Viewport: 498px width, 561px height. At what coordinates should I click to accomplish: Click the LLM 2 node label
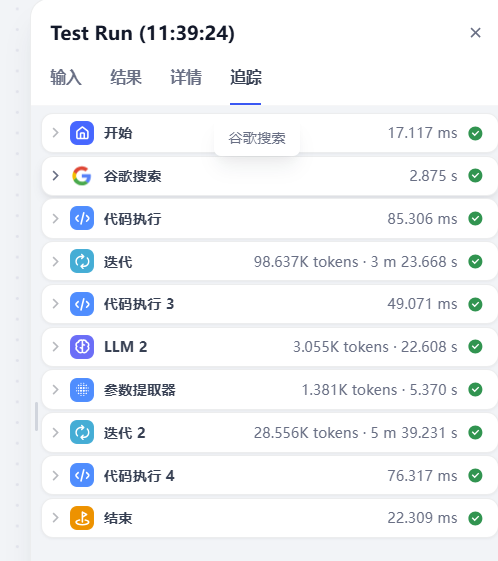[x=126, y=347]
